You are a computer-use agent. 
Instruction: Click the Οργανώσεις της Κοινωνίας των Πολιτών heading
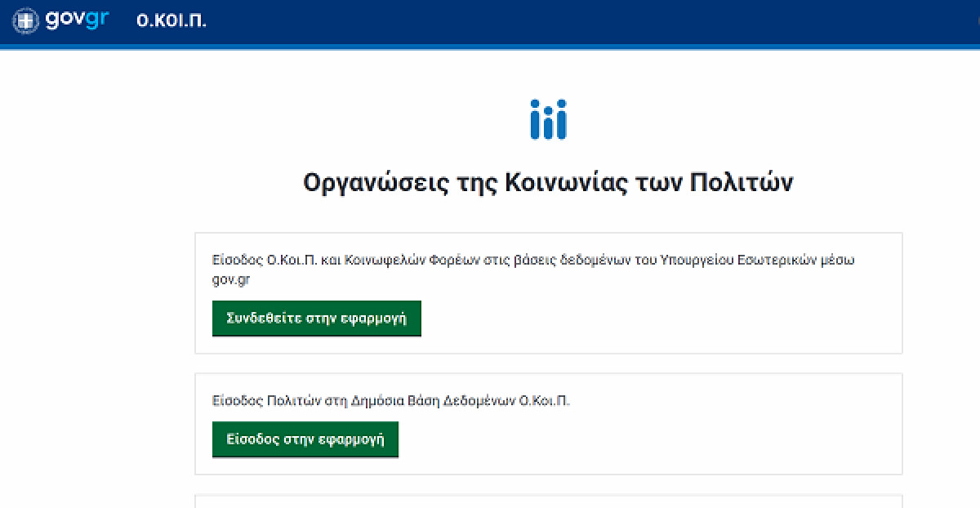point(548,182)
